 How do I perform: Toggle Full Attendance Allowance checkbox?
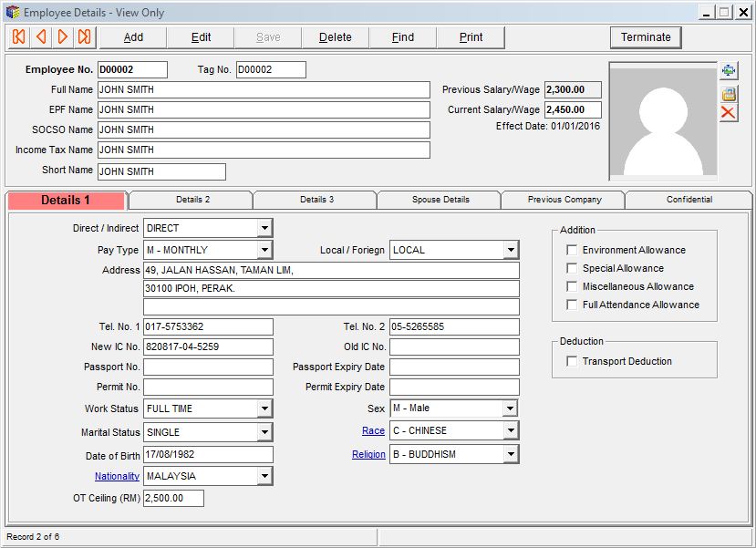[572, 305]
